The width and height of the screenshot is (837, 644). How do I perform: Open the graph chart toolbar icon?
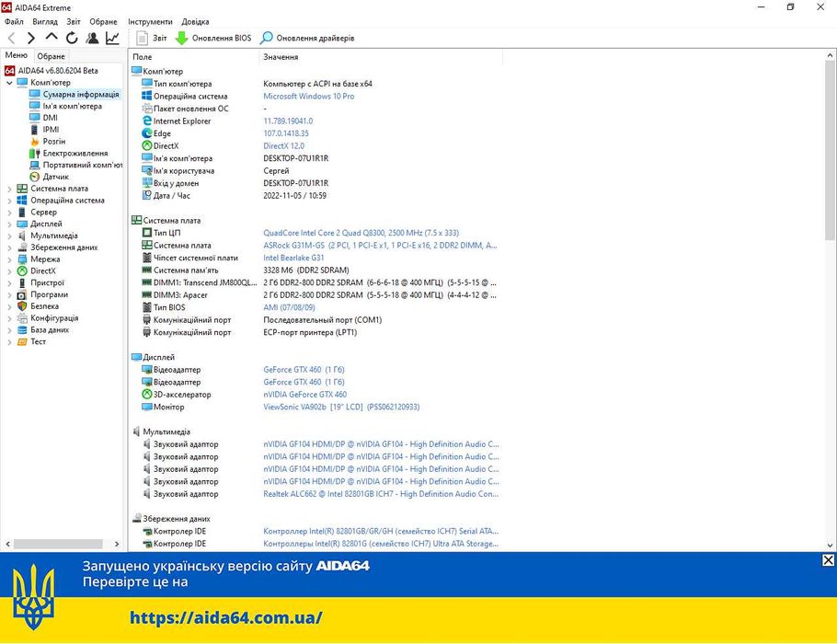pyautogui.click(x=112, y=38)
